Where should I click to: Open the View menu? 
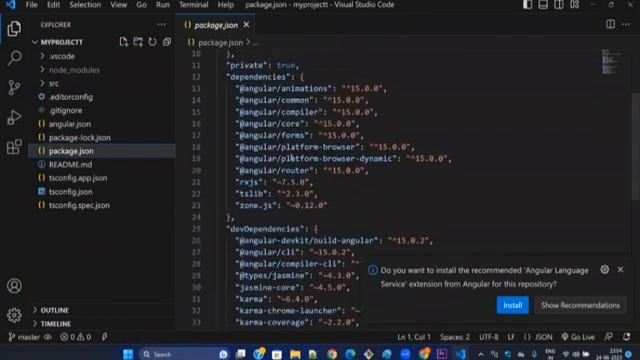tap(119, 5)
